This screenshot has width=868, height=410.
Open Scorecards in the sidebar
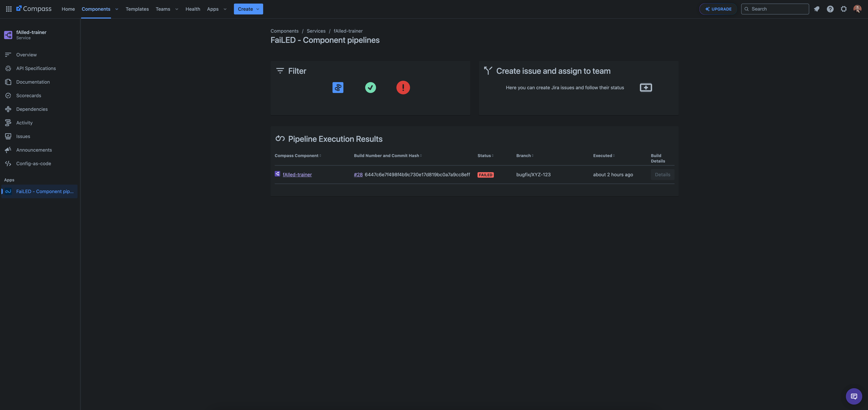29,96
